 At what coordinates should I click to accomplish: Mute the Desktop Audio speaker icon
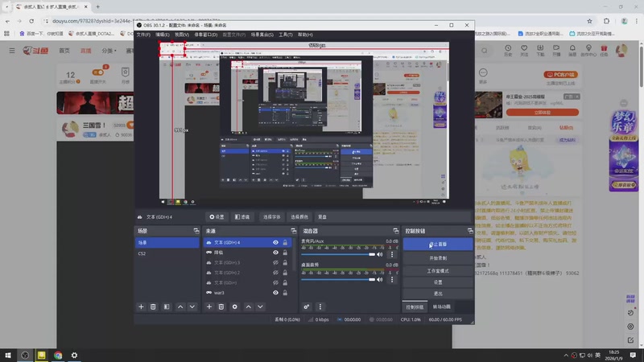coord(380,279)
